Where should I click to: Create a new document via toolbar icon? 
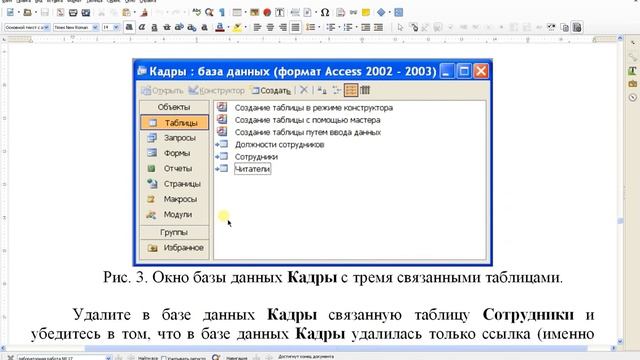point(10,13)
